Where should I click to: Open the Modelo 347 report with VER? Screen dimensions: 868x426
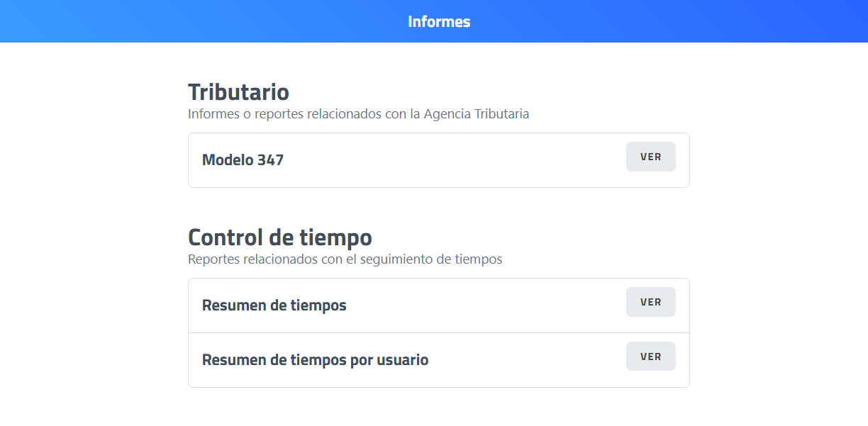tap(650, 157)
